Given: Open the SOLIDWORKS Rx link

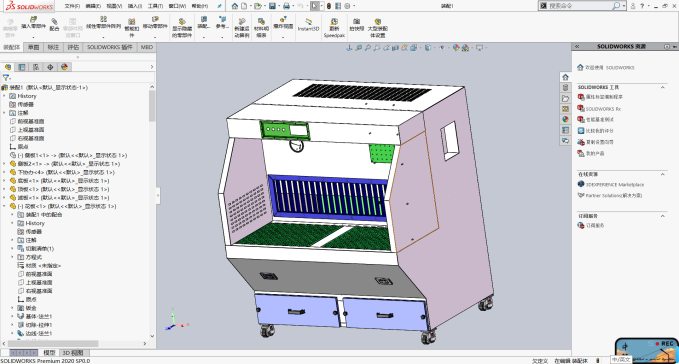Looking at the screenshot, I should [x=603, y=109].
